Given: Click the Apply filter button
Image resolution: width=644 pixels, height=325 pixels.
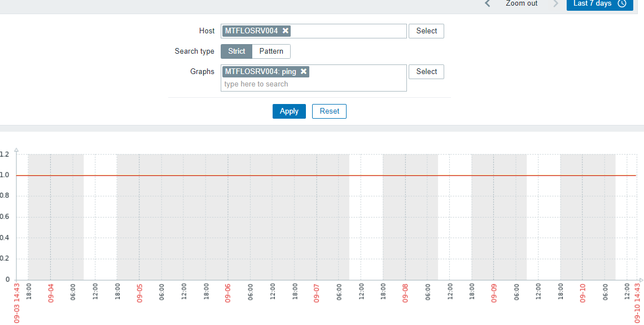Looking at the screenshot, I should pos(289,111).
